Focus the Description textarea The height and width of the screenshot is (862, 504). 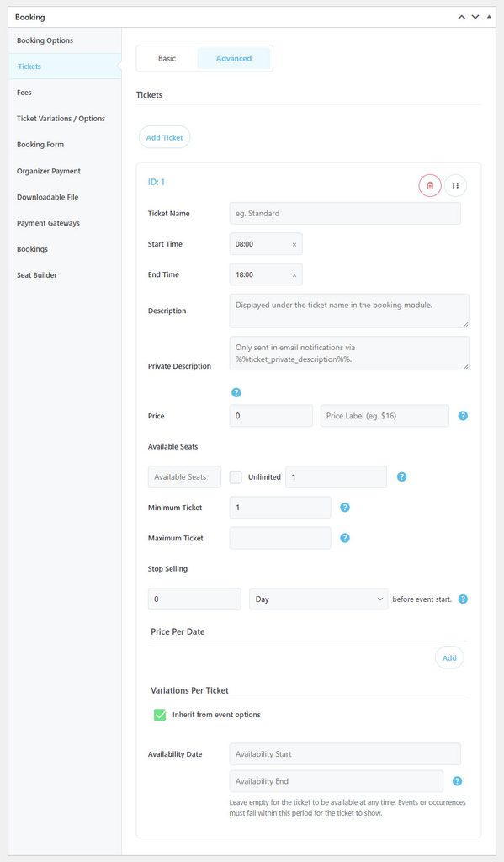click(x=349, y=311)
